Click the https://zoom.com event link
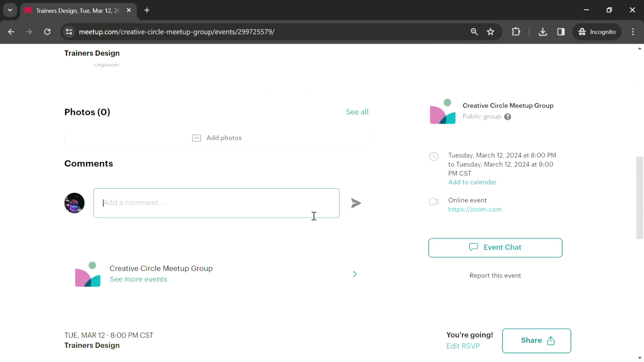The height and width of the screenshot is (362, 644). (475, 209)
